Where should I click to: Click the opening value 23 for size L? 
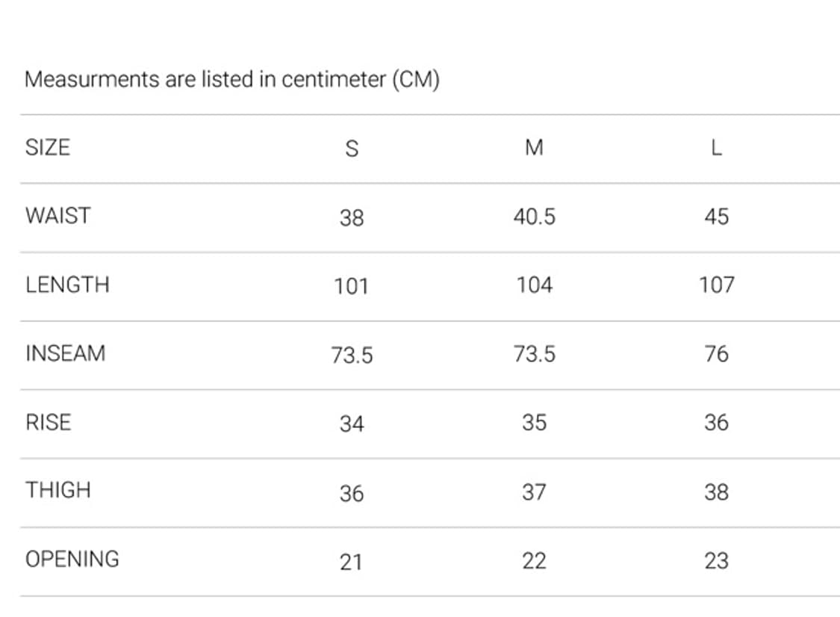point(716,561)
